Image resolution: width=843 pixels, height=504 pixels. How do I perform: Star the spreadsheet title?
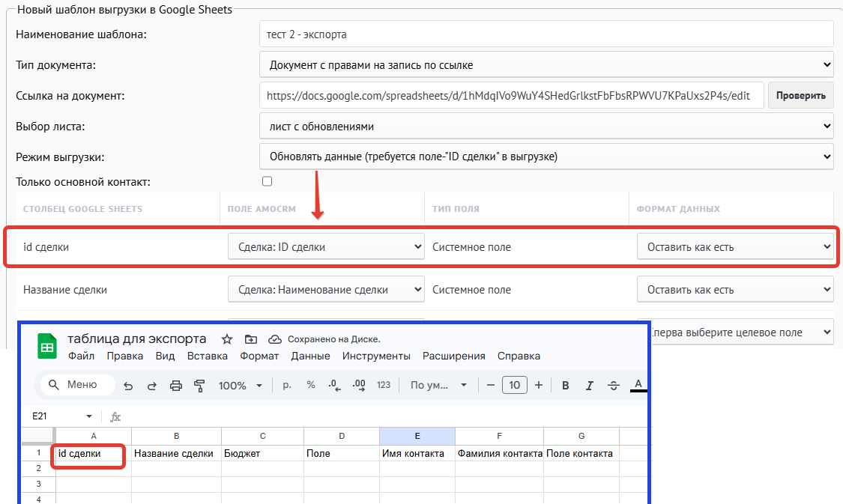tap(227, 339)
